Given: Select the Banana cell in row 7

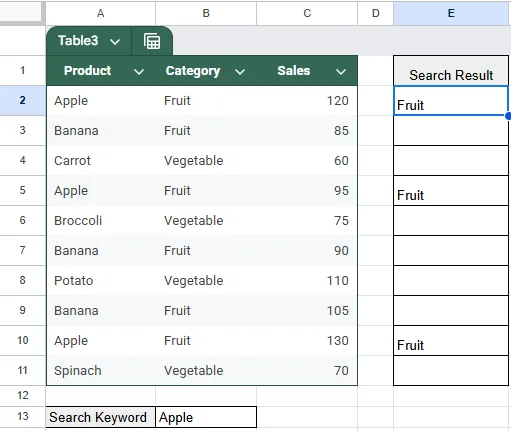Looking at the screenshot, I should 101,251.
